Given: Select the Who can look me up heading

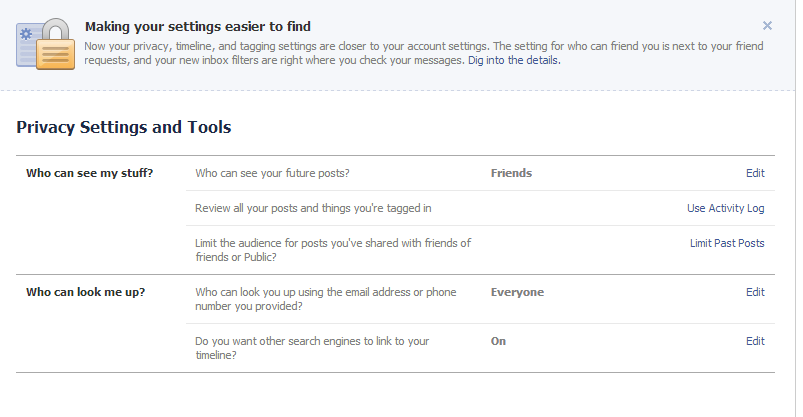Looking at the screenshot, I should click(x=86, y=292).
